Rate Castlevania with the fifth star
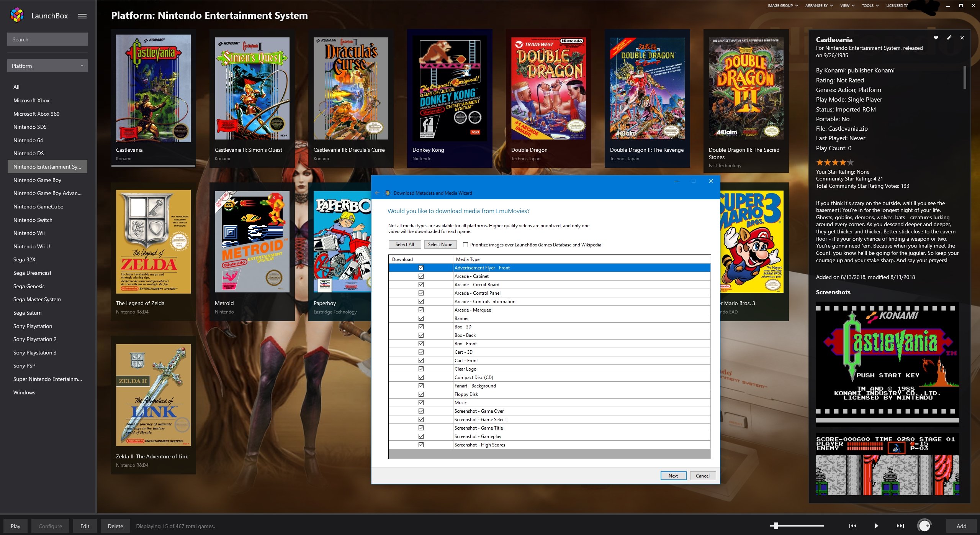This screenshot has height=535, width=980. click(850, 162)
